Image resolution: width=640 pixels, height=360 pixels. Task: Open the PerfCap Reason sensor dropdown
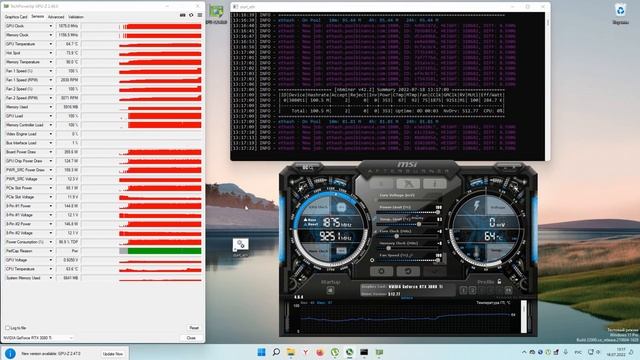point(51,251)
